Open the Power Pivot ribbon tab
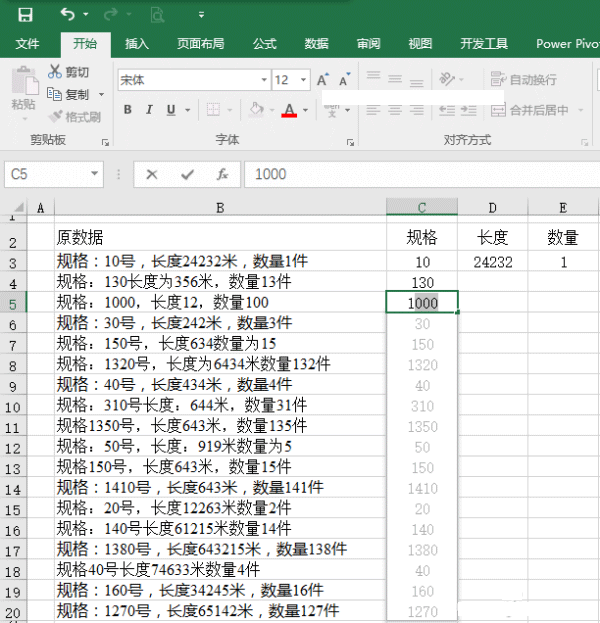The width and height of the screenshot is (600, 623). (x=567, y=43)
